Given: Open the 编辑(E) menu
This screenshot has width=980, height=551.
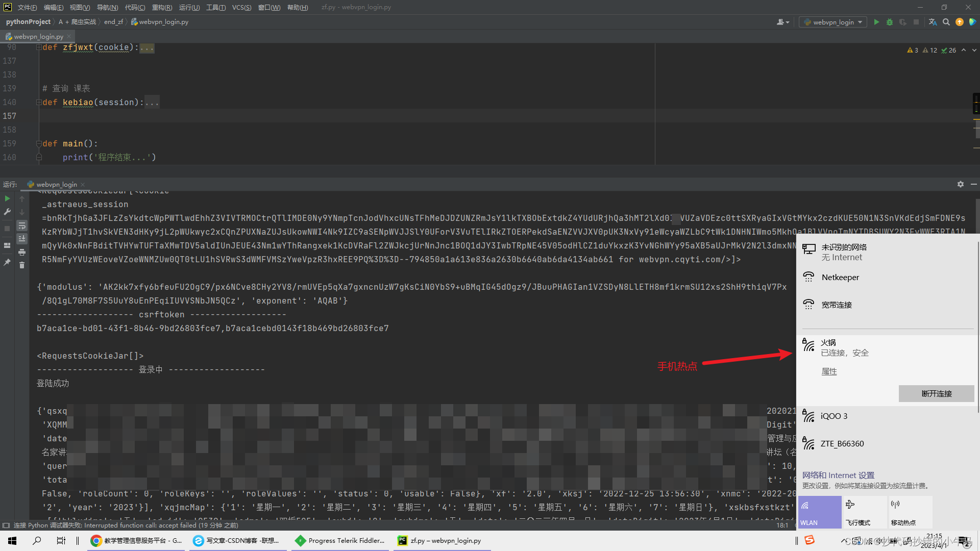Looking at the screenshot, I should point(54,7).
